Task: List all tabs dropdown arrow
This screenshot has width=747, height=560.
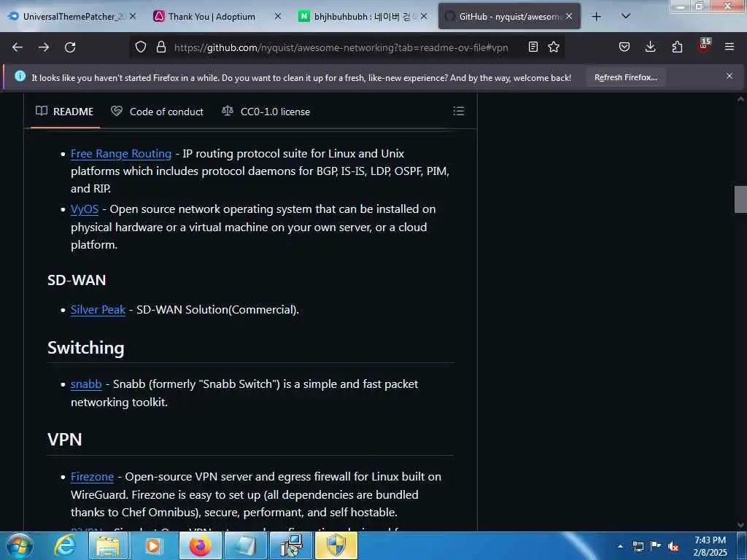Action: point(626,17)
